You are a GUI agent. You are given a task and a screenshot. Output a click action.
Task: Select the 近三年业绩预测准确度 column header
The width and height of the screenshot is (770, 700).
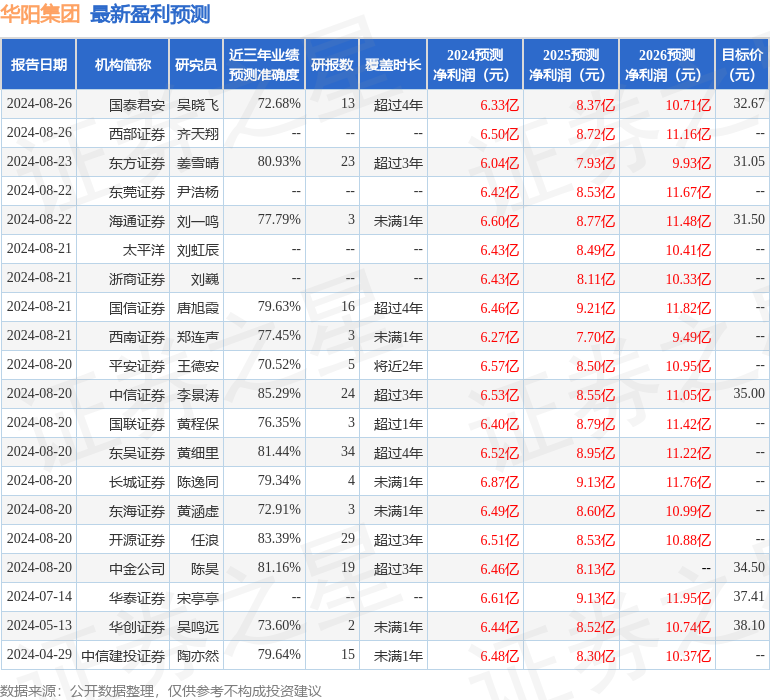click(264, 64)
